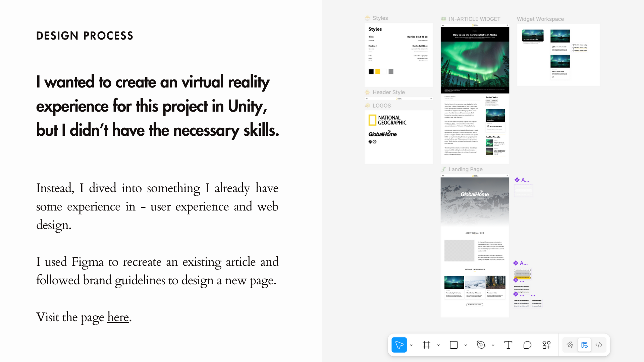Select the Text tool

coord(508,345)
